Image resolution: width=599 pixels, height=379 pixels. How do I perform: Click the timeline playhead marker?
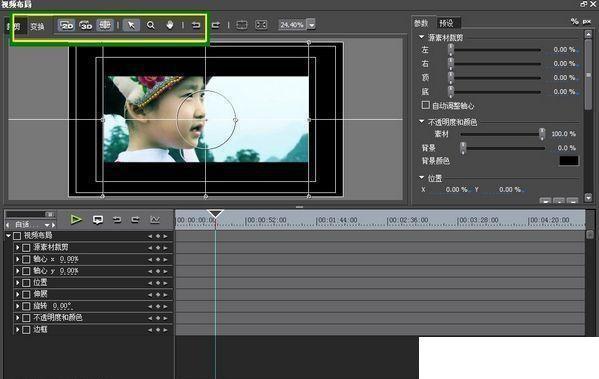215,214
